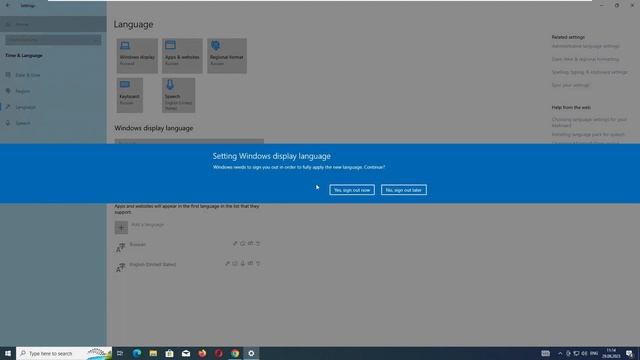Open Microsoft Store from the taskbar

click(169, 353)
